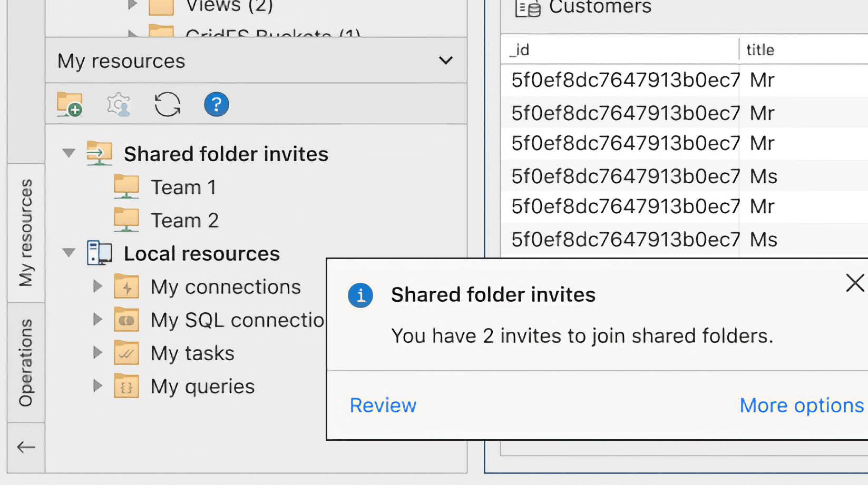Click the My tasks folder icon
The width and height of the screenshot is (868, 485).
point(126,353)
